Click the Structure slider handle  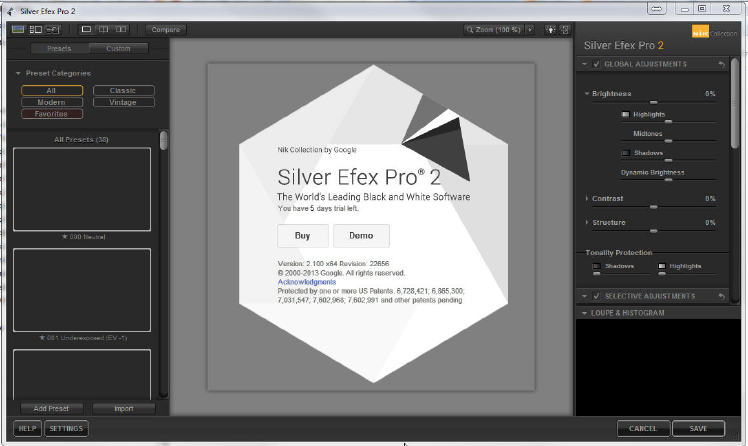[x=654, y=231]
